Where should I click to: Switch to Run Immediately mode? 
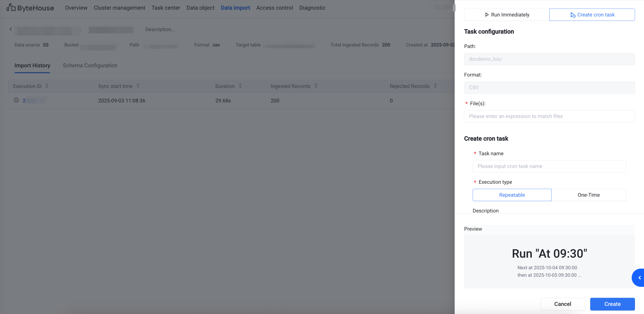(507, 15)
